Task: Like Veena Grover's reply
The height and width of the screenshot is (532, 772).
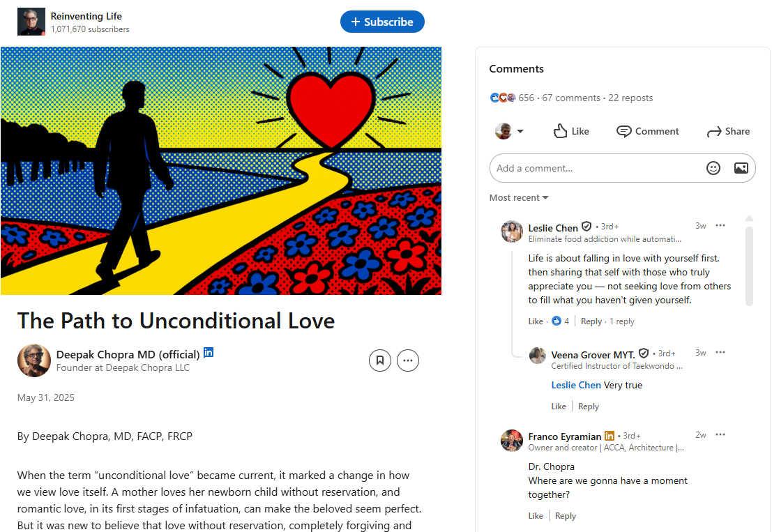Action: tap(559, 406)
